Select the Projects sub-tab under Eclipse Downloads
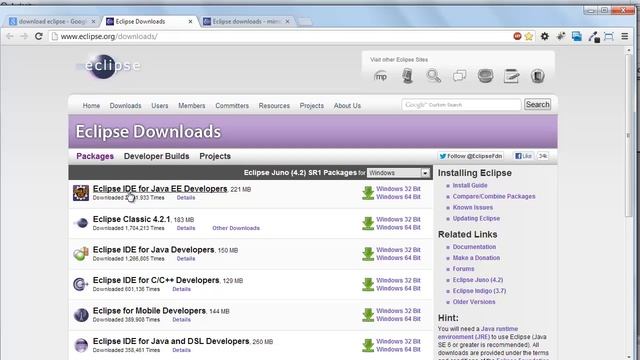The width and height of the screenshot is (640, 360). [x=215, y=156]
